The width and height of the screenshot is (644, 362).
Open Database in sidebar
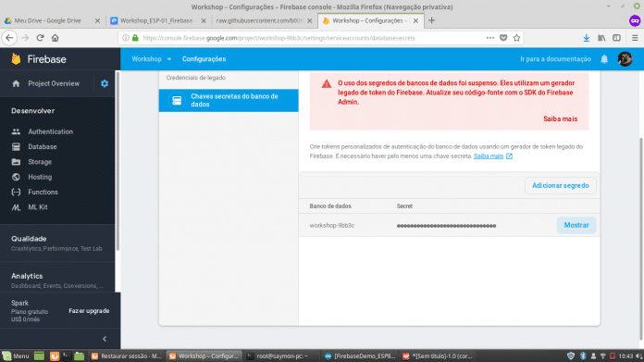pyautogui.click(x=43, y=146)
